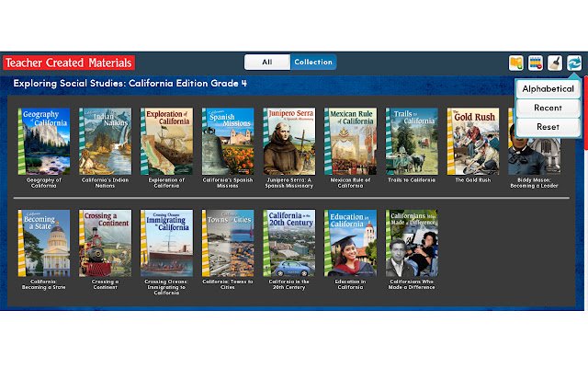Open California's Spanish Missions book cover

pos(228,141)
